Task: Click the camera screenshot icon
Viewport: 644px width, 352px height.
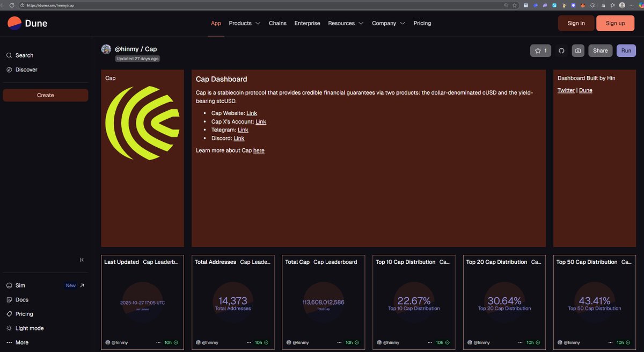Action: pos(578,51)
